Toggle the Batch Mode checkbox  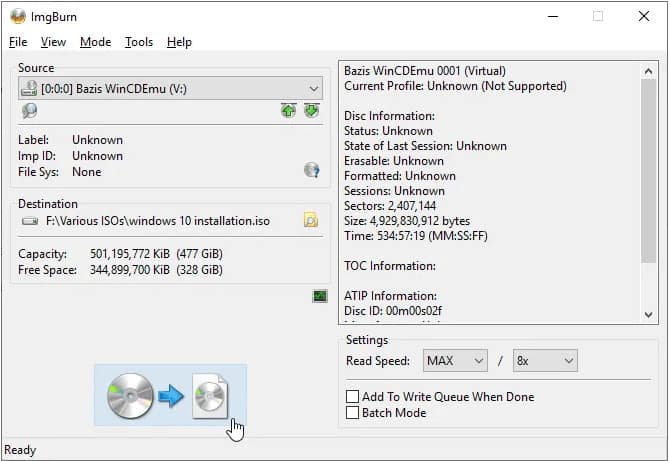[x=353, y=413]
